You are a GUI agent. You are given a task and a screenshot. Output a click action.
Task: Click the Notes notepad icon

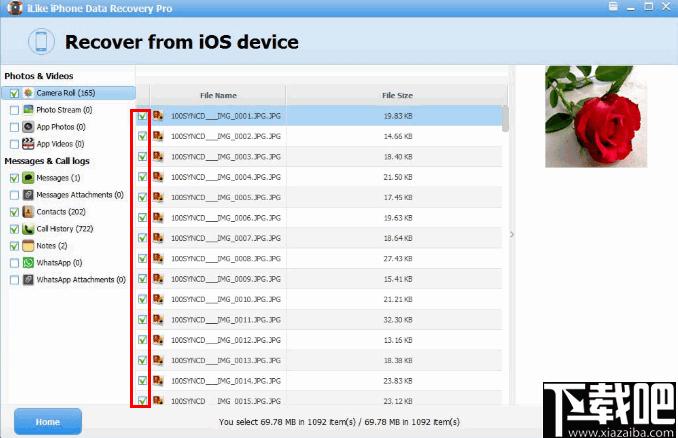[28, 246]
